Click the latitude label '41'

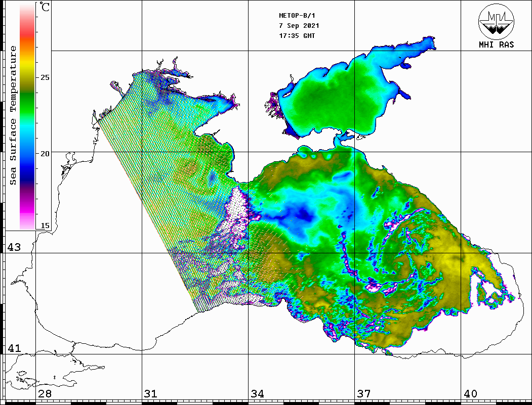click(14, 348)
